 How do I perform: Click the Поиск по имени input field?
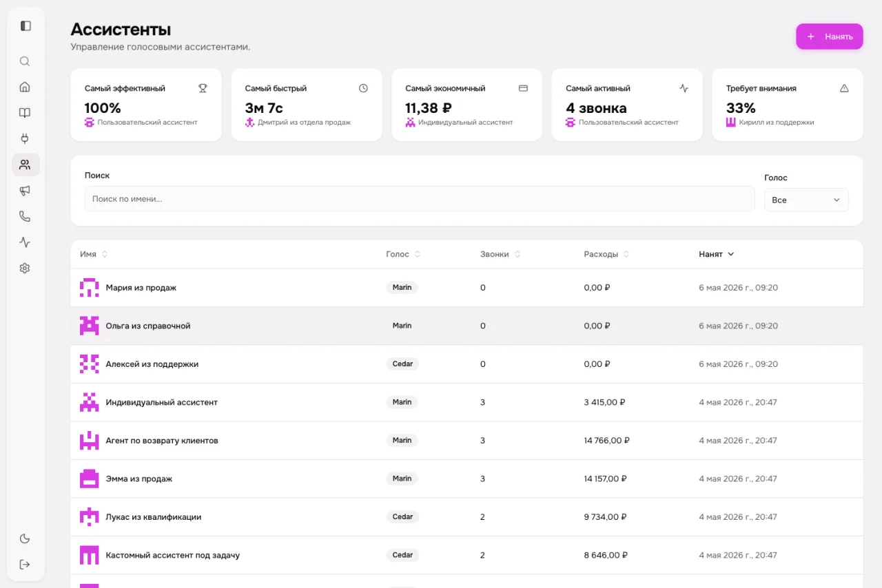(420, 199)
